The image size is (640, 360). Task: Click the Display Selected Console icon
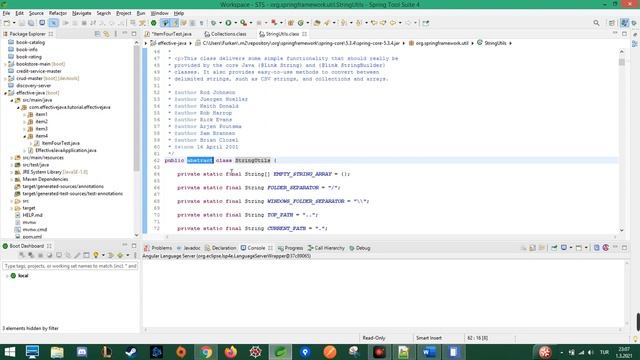(564, 248)
